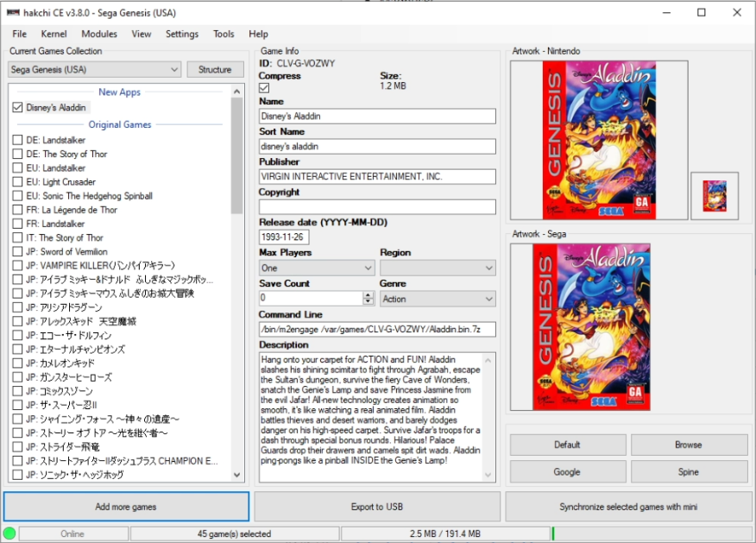Uncheck the Disney's Aladdin game checkbox
756x543 pixels.
18,108
